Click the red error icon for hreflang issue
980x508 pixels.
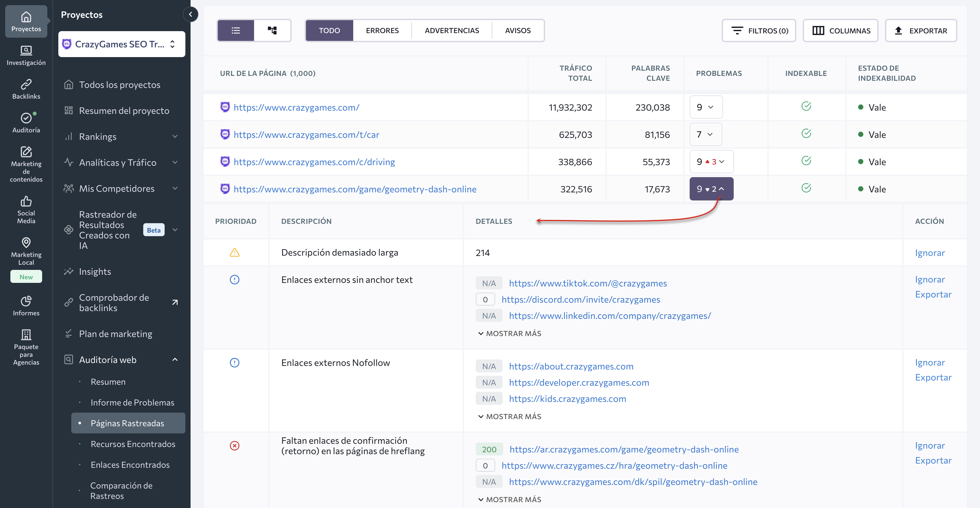(x=235, y=445)
